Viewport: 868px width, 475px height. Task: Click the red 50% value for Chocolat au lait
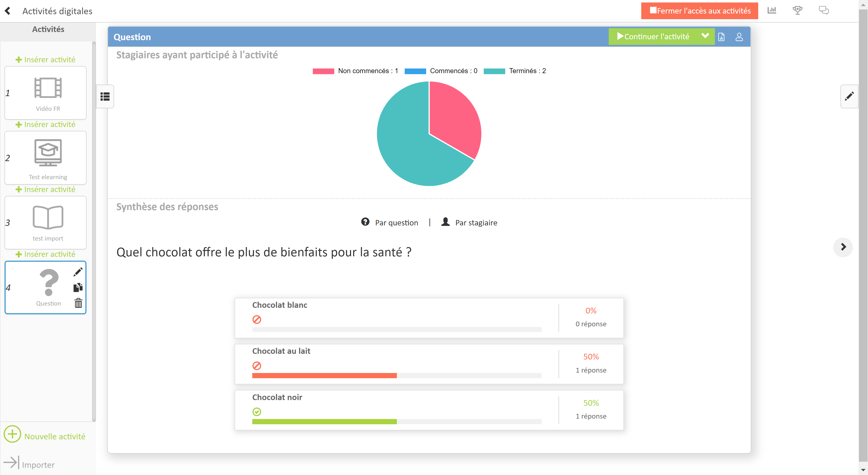[x=591, y=357]
